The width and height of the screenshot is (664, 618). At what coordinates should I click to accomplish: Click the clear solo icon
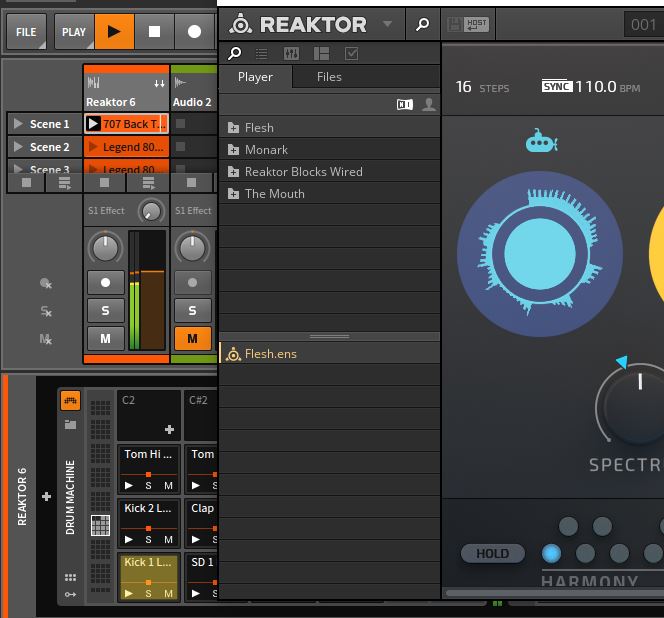[x=46, y=311]
